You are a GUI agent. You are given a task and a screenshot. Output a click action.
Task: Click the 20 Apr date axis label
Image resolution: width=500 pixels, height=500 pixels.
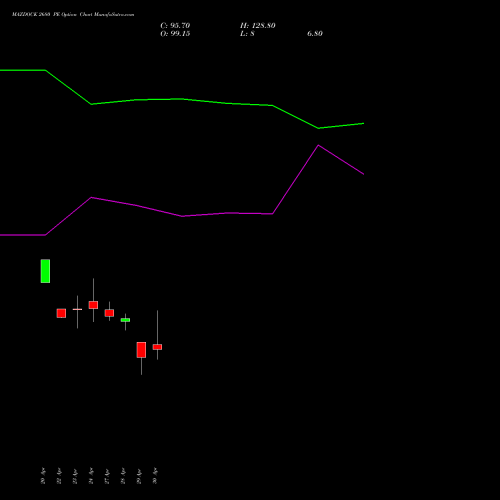coord(43,476)
